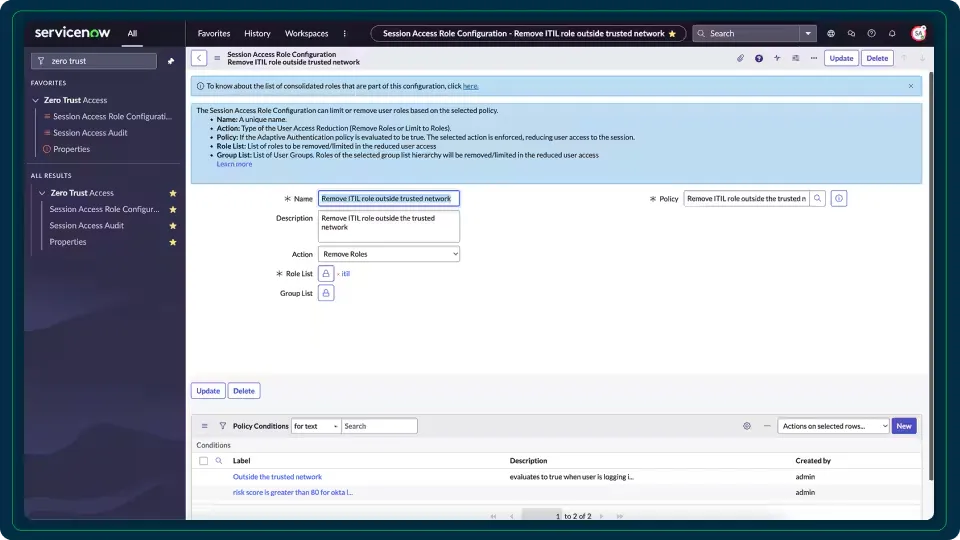Click the 'zero trust' navigation filter field

point(94,61)
